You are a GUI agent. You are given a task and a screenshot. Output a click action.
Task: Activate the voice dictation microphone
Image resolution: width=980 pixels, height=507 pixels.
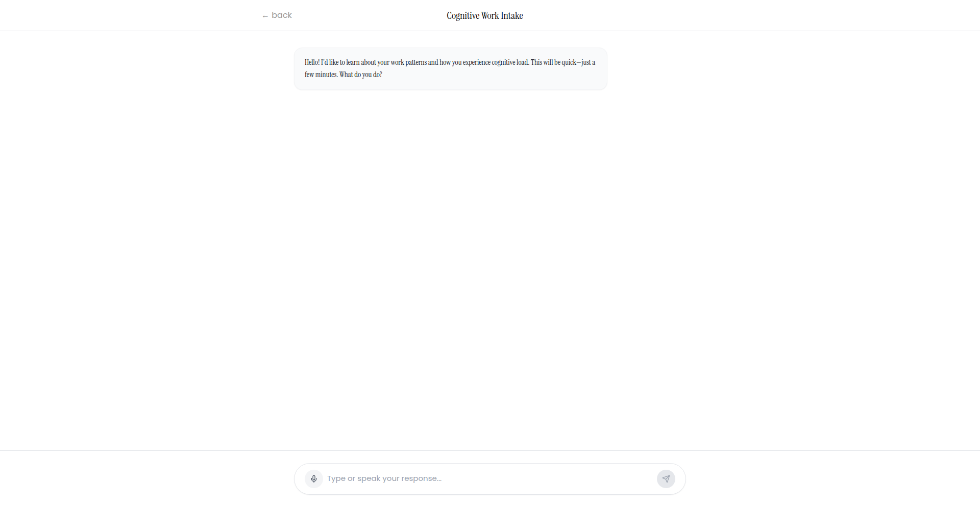(314, 479)
